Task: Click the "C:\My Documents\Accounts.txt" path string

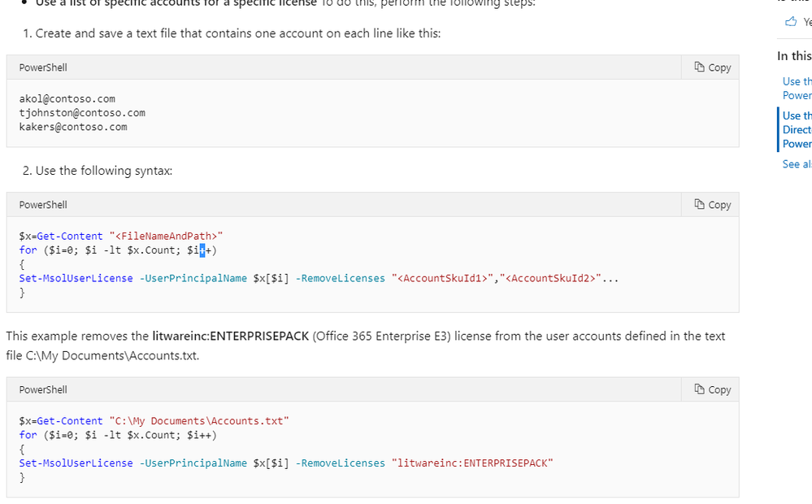Action: (x=198, y=421)
